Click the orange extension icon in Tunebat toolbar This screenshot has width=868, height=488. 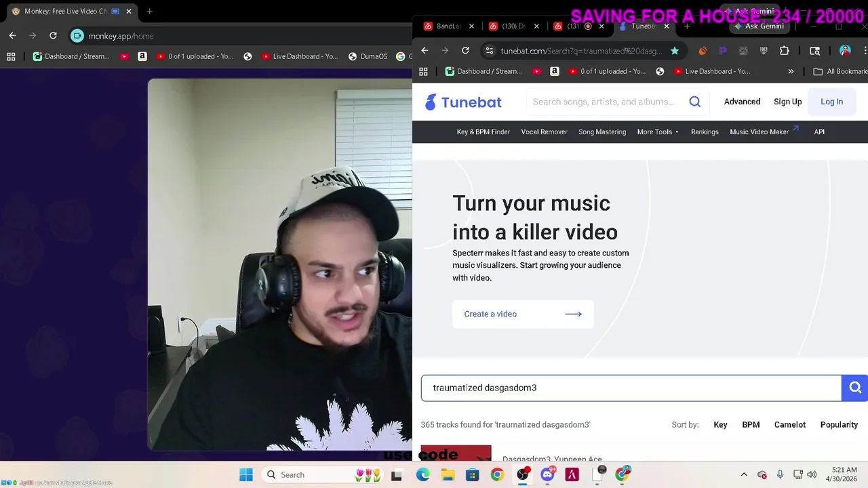tap(703, 51)
